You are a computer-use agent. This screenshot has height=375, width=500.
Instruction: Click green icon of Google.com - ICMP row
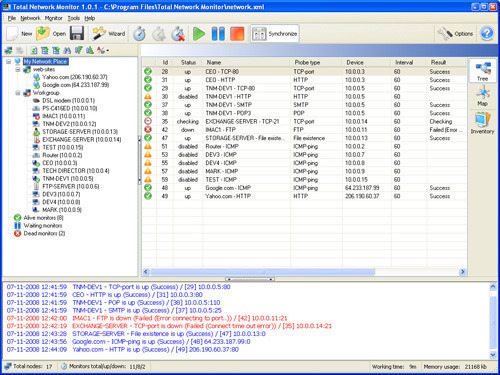pyautogui.click(x=148, y=188)
